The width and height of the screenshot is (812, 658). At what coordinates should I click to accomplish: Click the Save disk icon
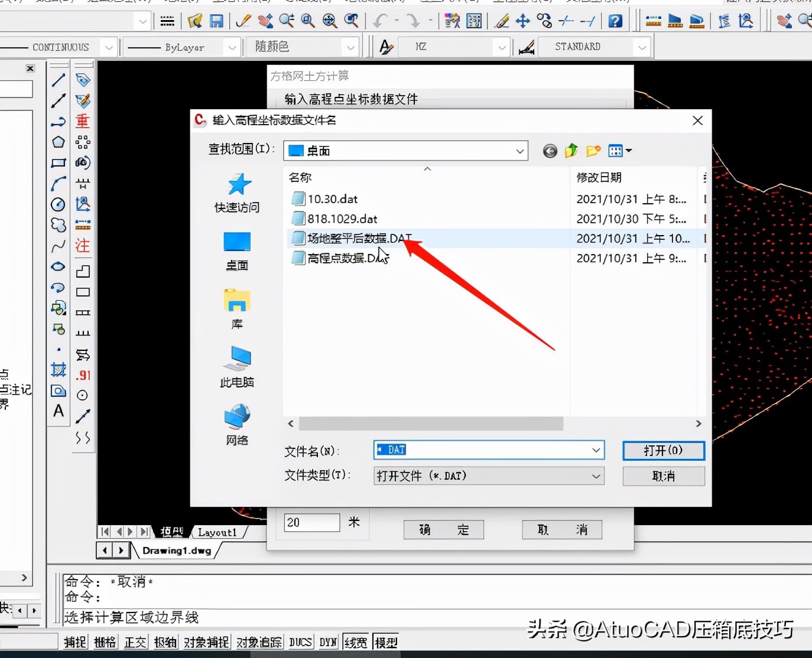(x=217, y=21)
